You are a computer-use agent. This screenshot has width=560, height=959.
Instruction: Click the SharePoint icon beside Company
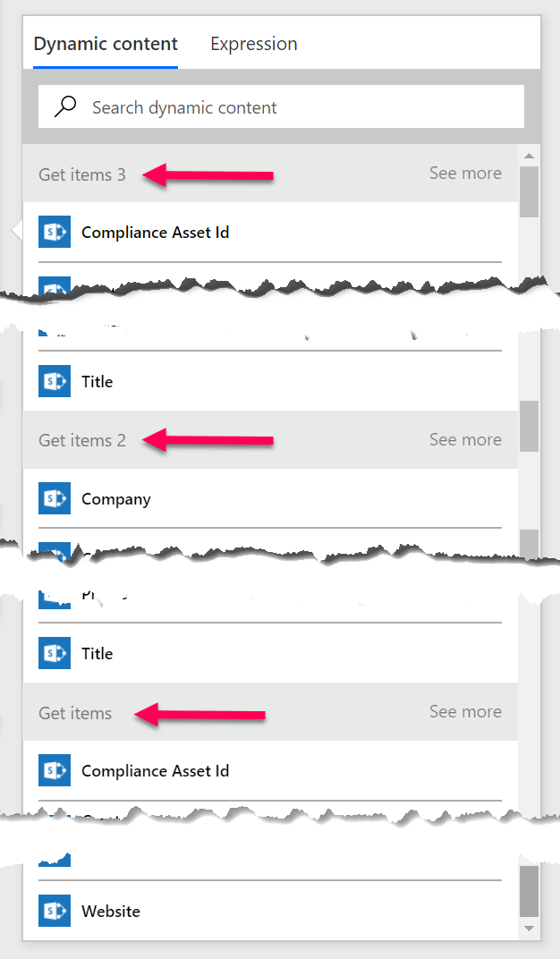point(54,499)
